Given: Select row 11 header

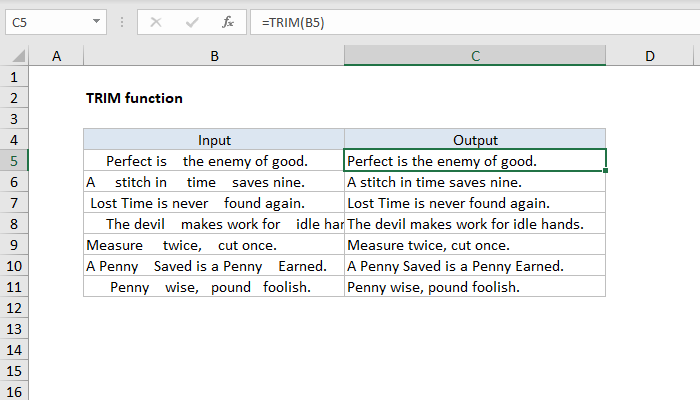Looking at the screenshot, I should (14, 287).
